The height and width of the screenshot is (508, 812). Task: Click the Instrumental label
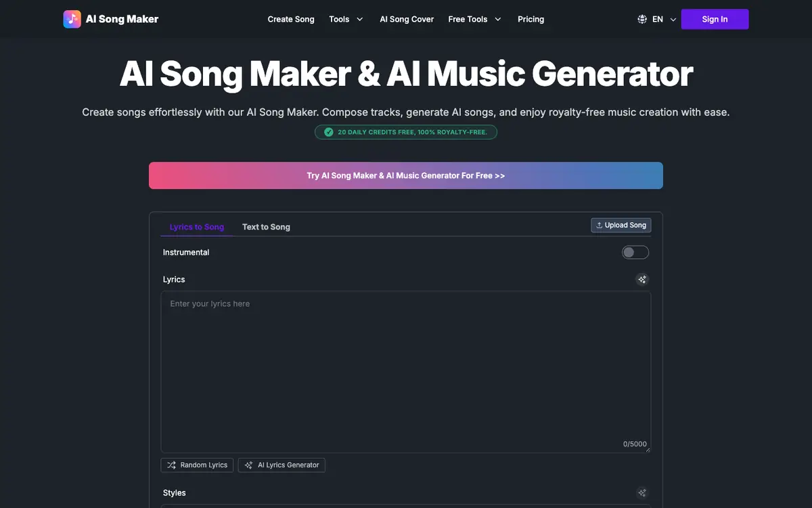pyautogui.click(x=186, y=252)
